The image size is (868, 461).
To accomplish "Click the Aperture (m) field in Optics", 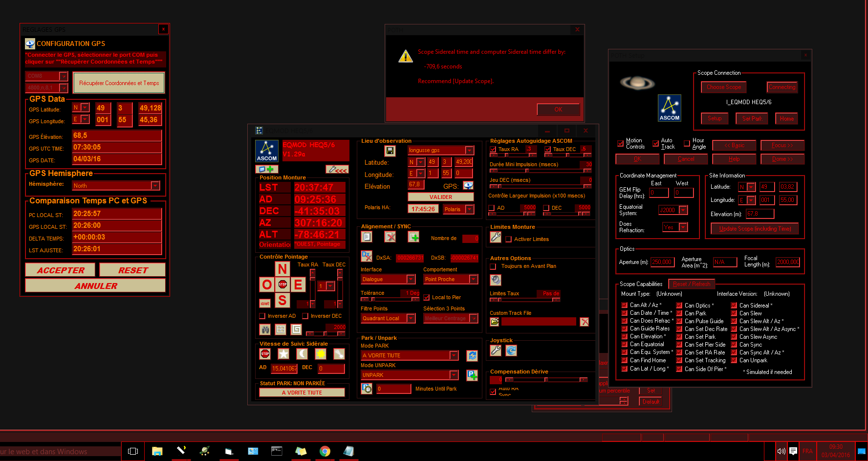I will coord(662,262).
